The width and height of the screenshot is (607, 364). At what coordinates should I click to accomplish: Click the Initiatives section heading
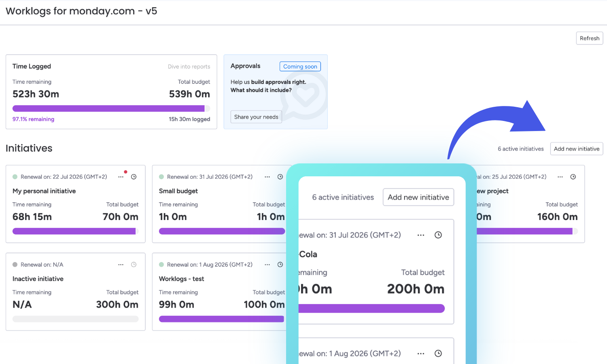[29, 148]
